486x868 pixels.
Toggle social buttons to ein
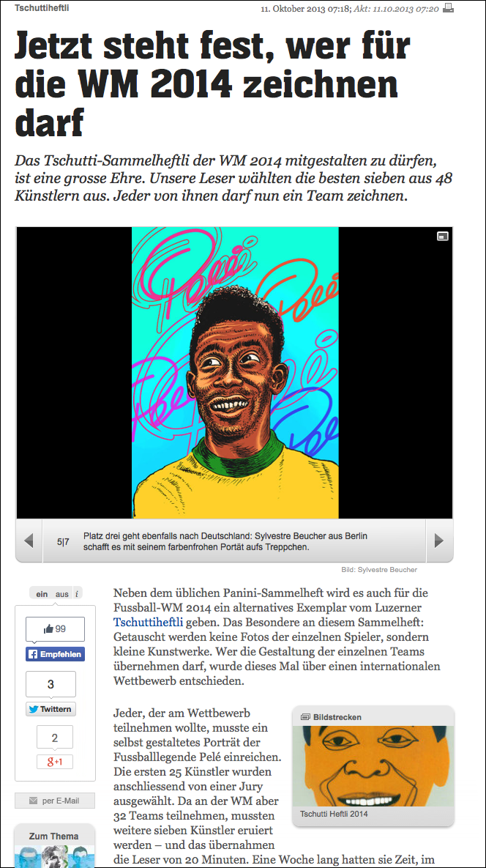(x=42, y=594)
